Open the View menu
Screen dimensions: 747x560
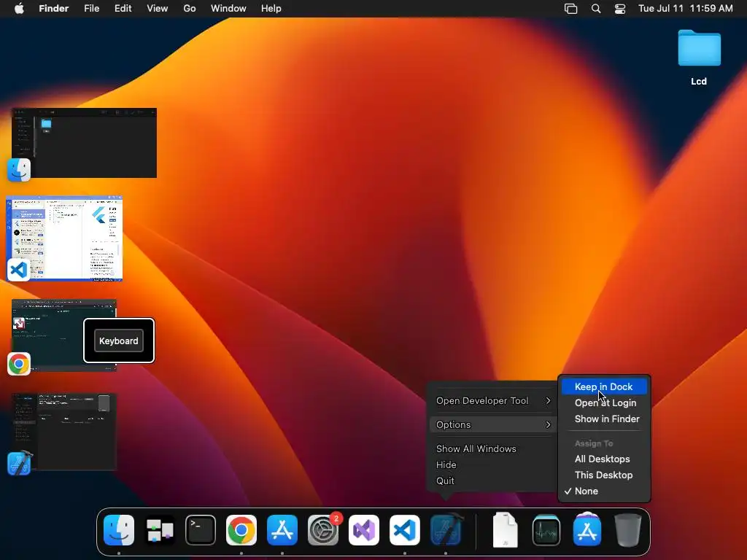click(158, 9)
